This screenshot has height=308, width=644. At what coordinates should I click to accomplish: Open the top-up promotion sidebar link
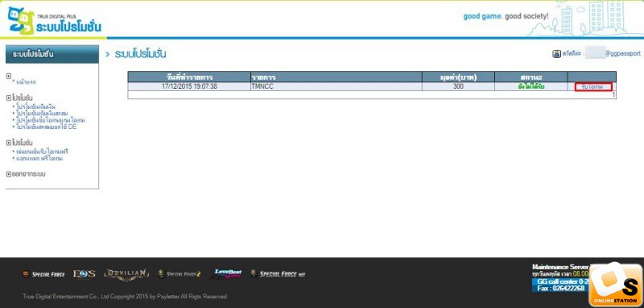click(x=35, y=107)
